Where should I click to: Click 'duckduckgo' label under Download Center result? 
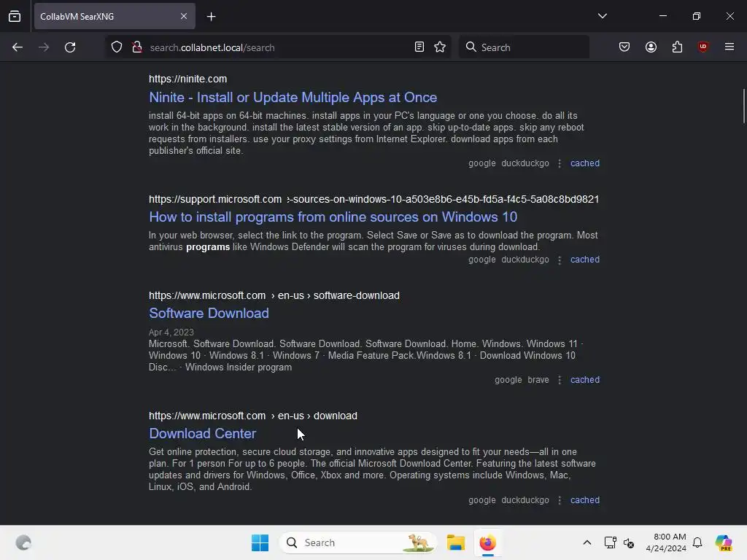[525, 500]
